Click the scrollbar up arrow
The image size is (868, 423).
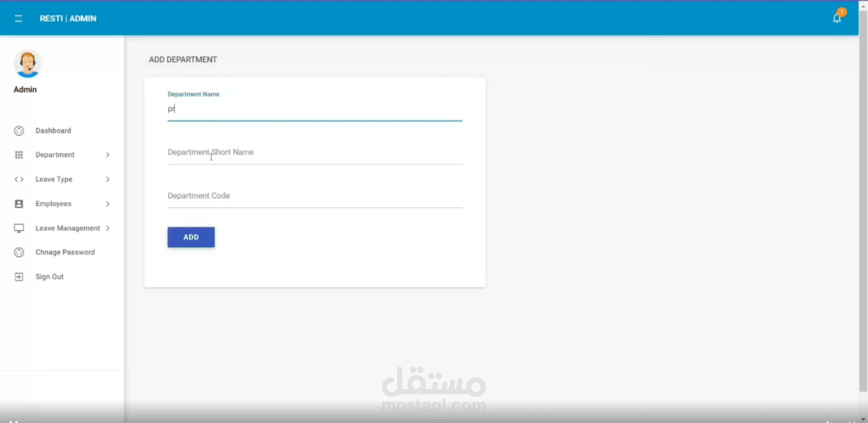point(863,6)
